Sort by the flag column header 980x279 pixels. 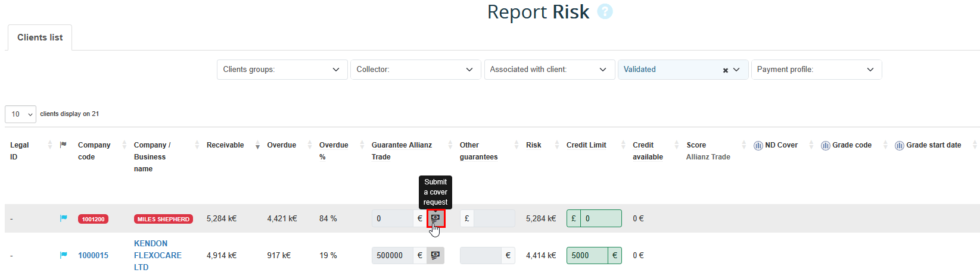63,145
